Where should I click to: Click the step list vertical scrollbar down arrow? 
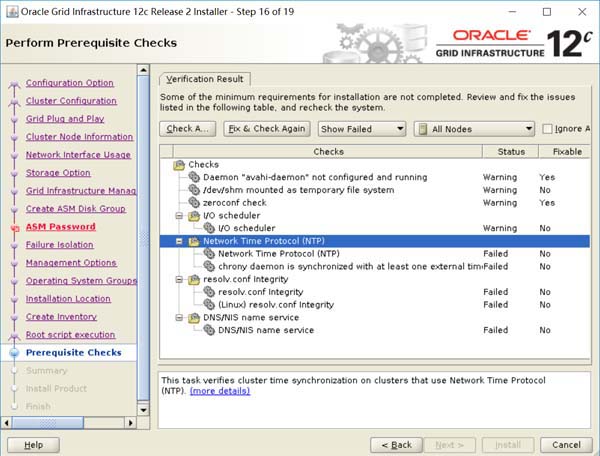coord(143,410)
